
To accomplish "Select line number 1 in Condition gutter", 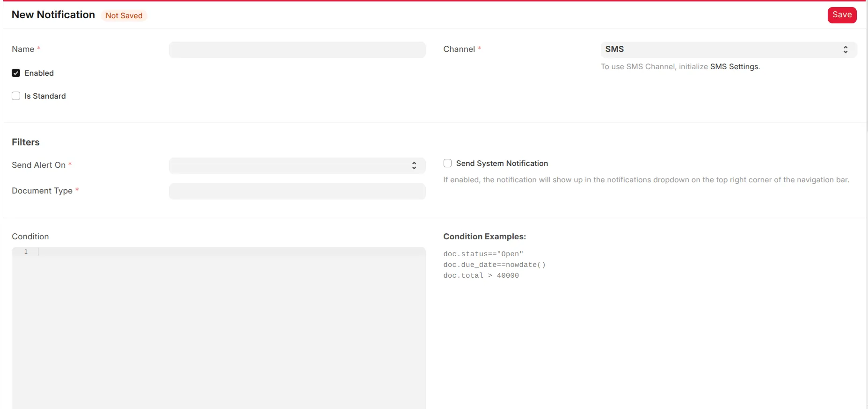I will pos(26,251).
